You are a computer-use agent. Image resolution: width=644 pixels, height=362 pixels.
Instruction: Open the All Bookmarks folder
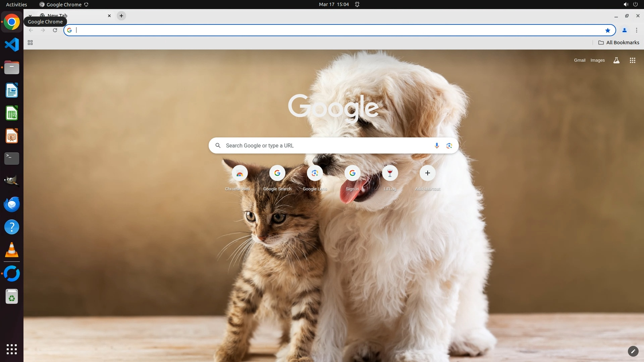[619, 43]
